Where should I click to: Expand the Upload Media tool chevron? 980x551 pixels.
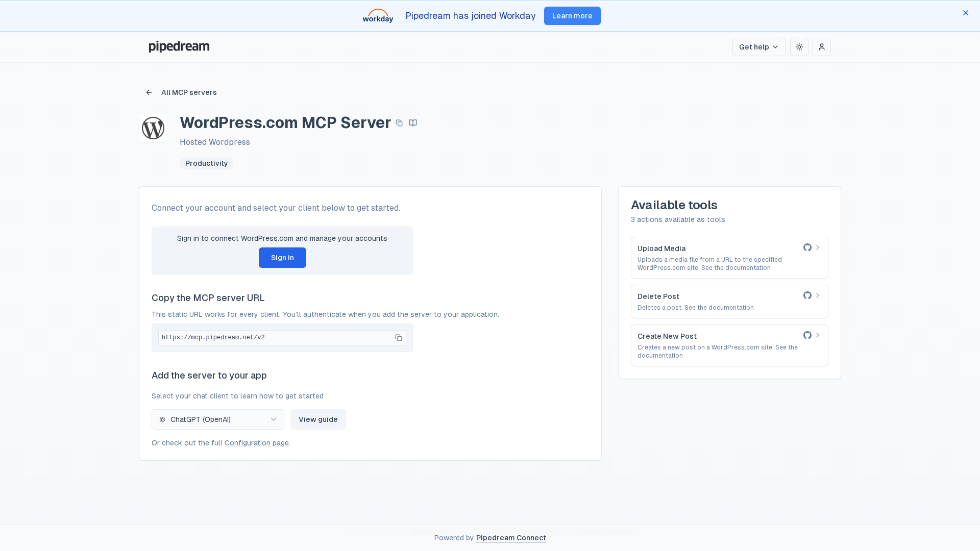point(818,247)
